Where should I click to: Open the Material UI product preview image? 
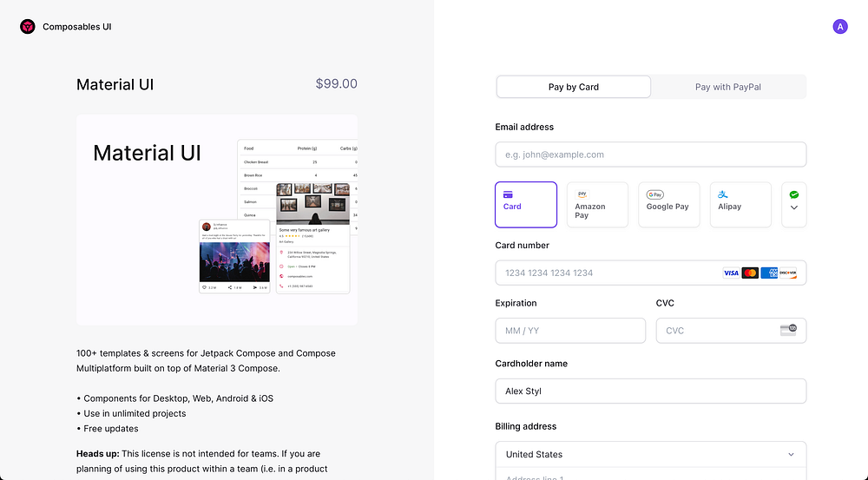click(217, 220)
